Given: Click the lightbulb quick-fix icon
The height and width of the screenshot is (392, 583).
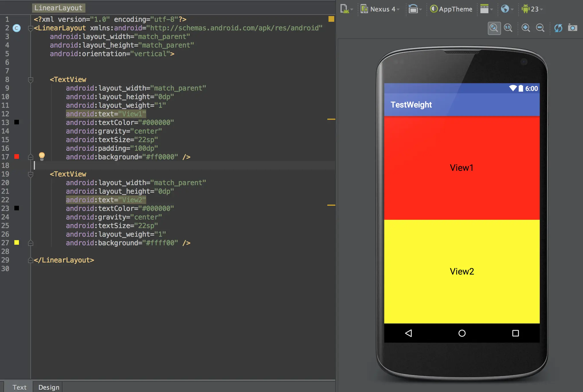Looking at the screenshot, I should [42, 156].
